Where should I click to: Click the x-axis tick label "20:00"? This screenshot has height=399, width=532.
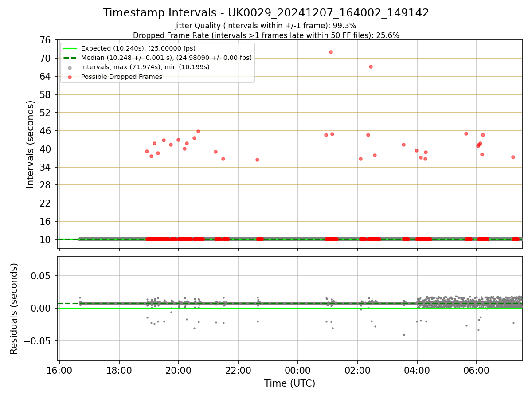pyautogui.click(x=179, y=370)
